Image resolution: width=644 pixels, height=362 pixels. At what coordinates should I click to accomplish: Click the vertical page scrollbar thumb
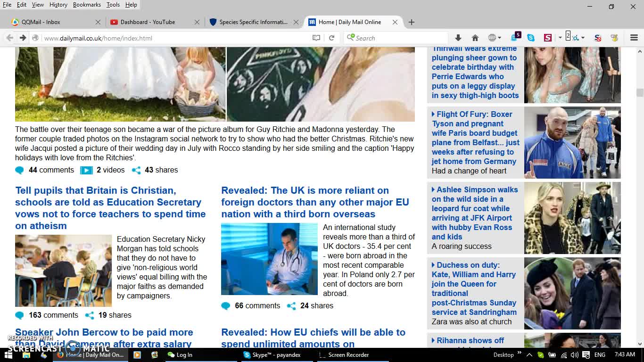tap(640, 92)
